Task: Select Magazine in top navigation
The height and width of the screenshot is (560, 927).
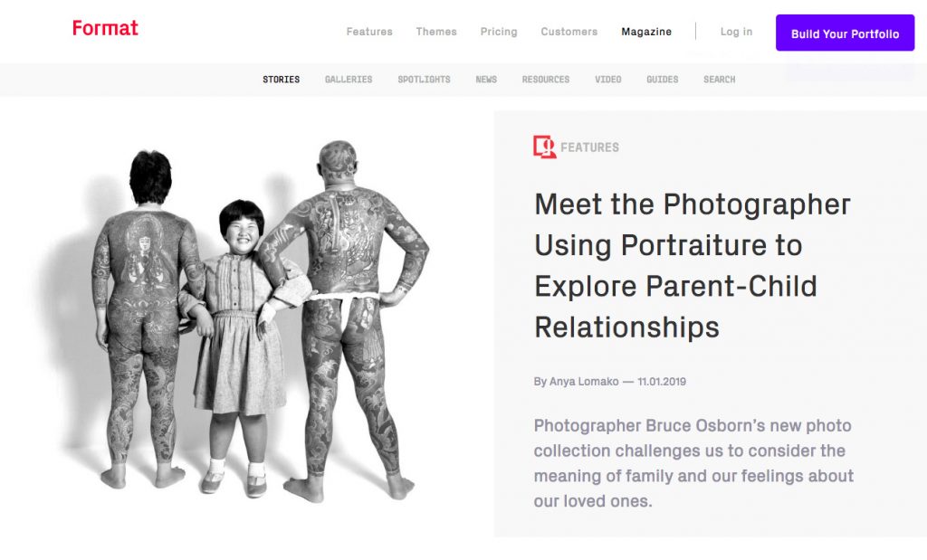Action: [x=646, y=32]
